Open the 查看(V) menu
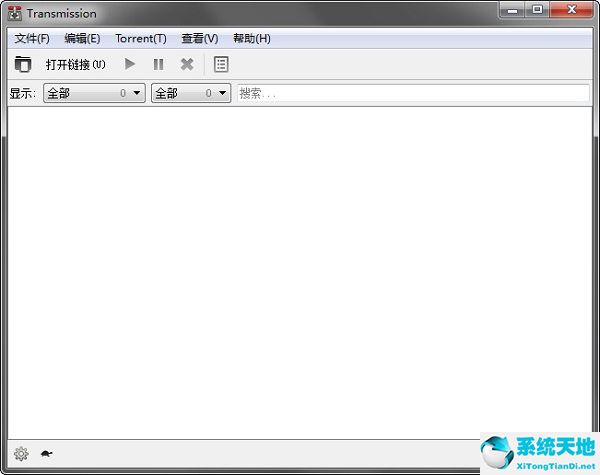 click(x=200, y=38)
